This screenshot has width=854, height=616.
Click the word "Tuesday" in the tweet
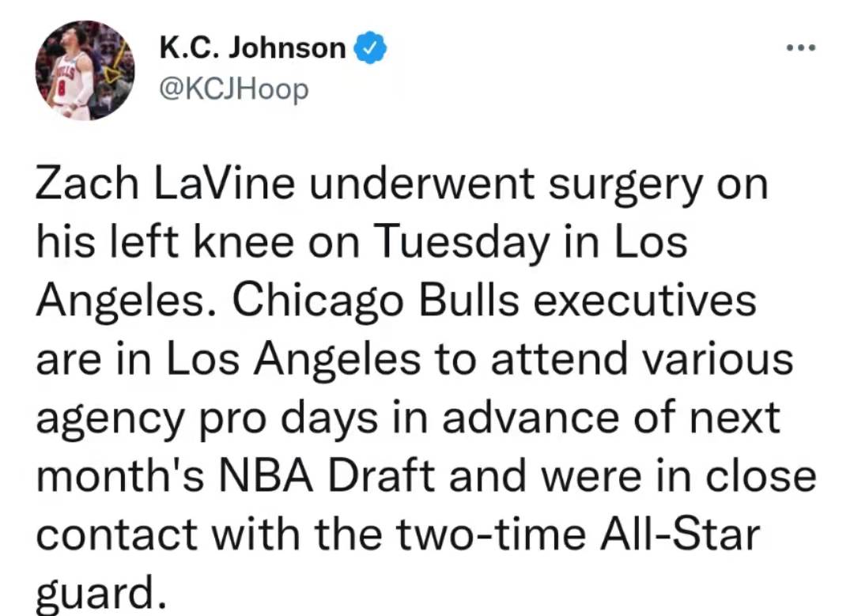[x=463, y=243]
